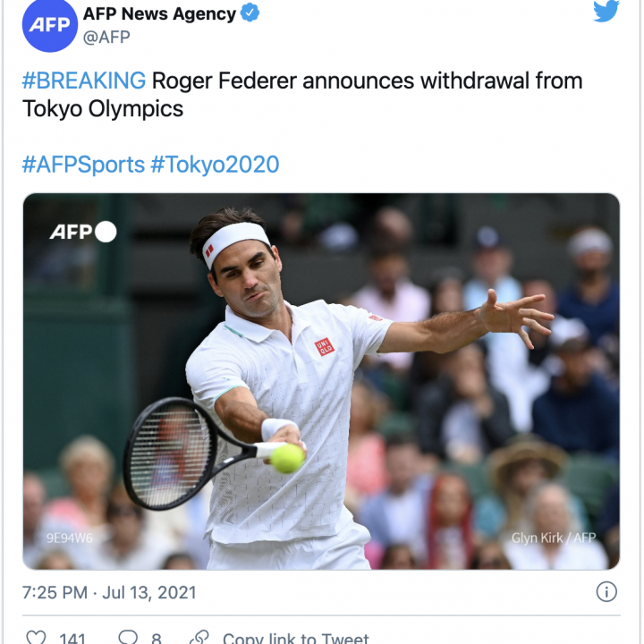Click the 8 replies count
Image resolution: width=644 pixels, height=644 pixels.
(157, 638)
